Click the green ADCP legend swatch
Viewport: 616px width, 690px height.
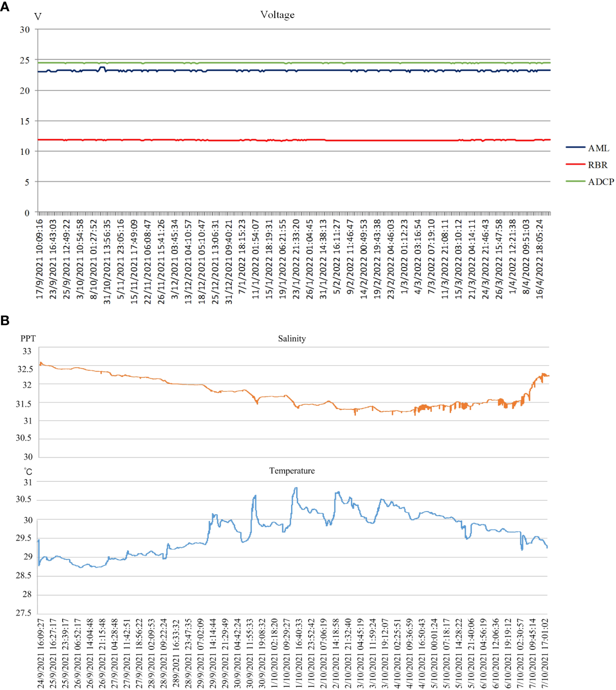point(575,181)
